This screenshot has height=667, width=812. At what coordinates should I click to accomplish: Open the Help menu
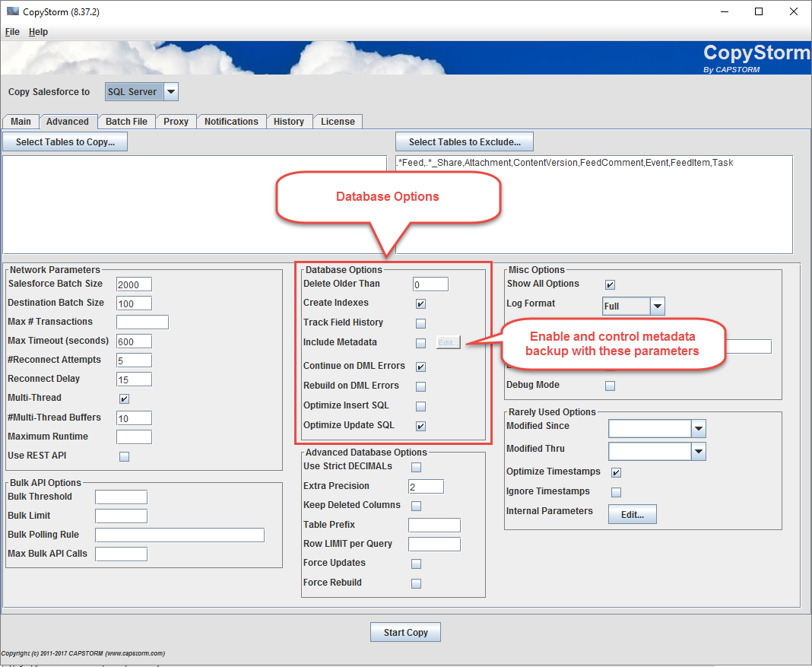pyautogui.click(x=38, y=32)
